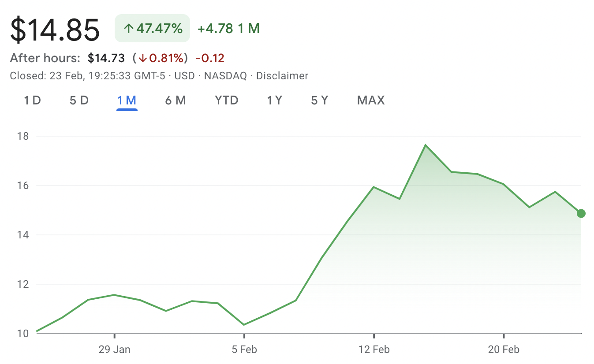Click the chart's highest peak point
The width and height of the screenshot is (594, 364).
426,145
